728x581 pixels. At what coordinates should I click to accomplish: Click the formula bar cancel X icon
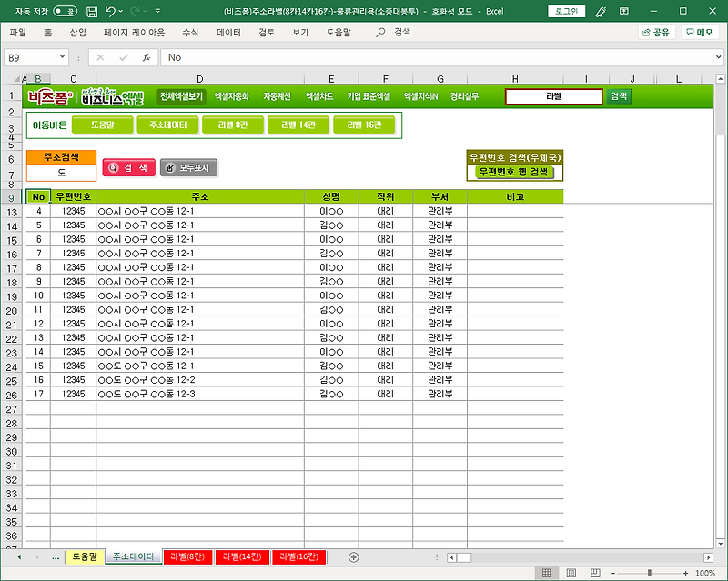pos(100,57)
